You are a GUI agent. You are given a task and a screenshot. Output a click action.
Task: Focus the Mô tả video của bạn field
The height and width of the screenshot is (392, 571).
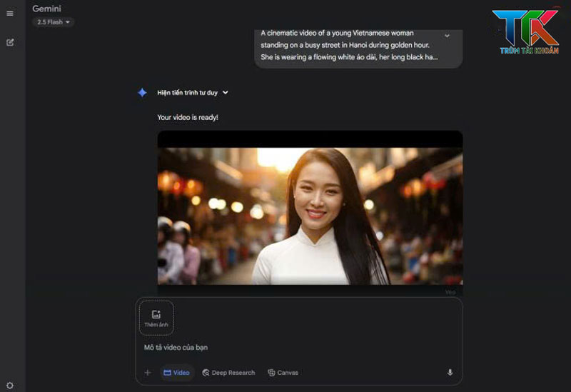285,348
